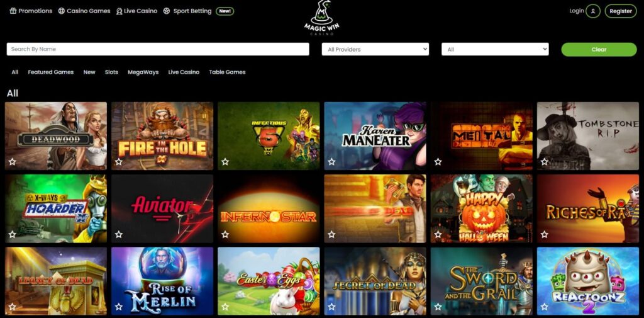Click the Register button
This screenshot has height=318, width=644.
(621, 11)
